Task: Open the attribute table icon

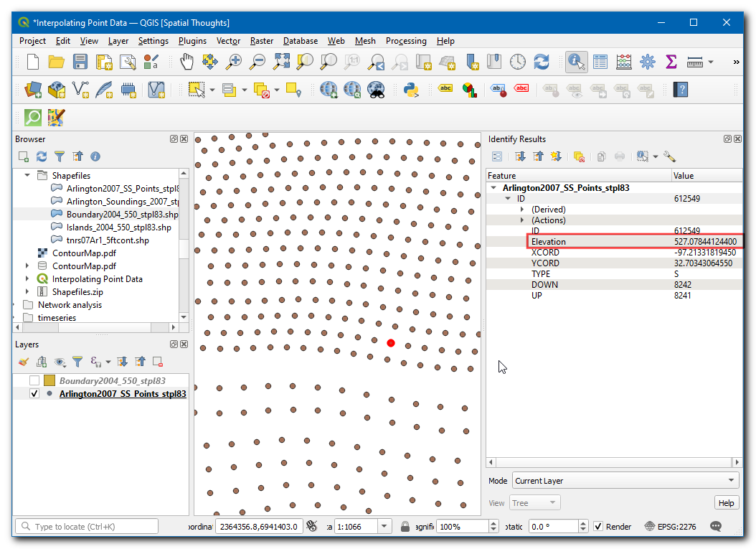Action: [x=600, y=62]
